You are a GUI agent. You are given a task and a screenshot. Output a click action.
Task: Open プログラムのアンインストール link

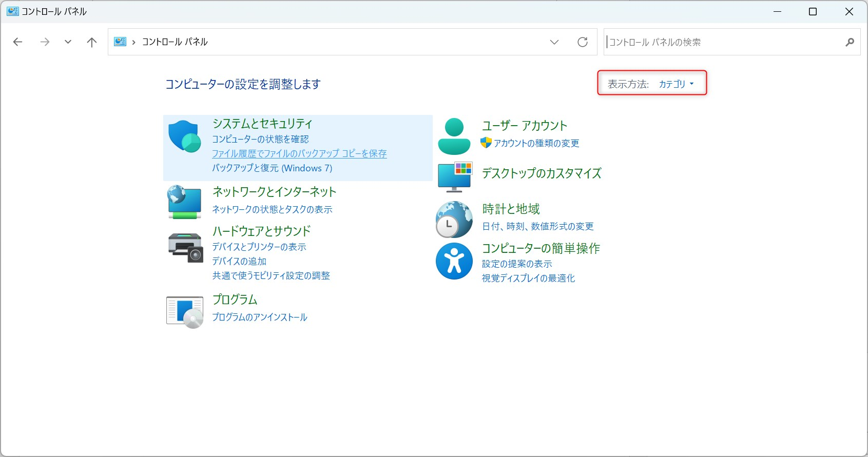[260, 317]
